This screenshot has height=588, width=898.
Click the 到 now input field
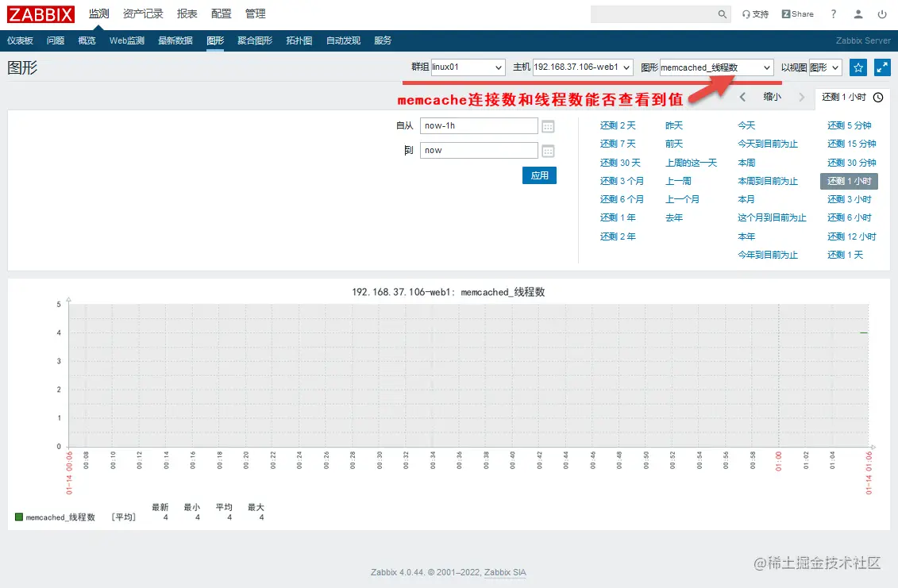pyautogui.click(x=479, y=151)
